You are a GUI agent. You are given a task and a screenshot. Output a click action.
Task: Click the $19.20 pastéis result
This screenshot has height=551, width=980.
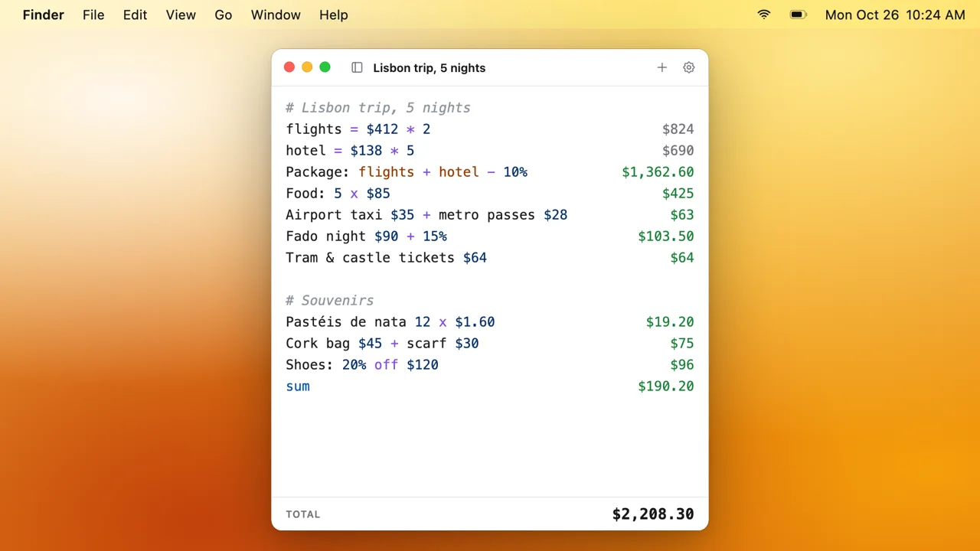click(x=670, y=322)
